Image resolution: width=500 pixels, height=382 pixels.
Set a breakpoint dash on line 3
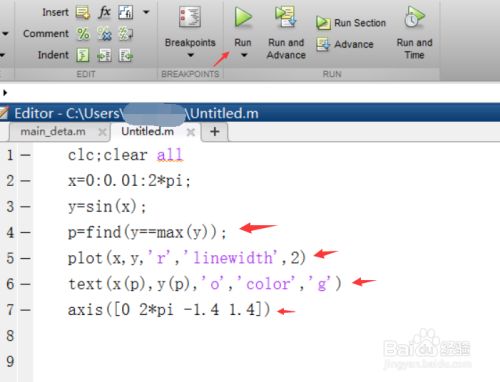25,207
